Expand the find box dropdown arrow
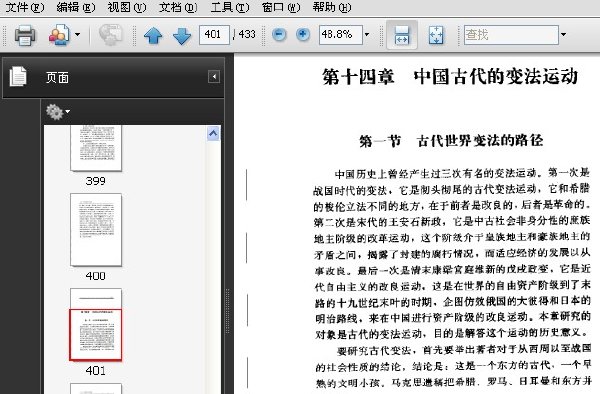The width and height of the screenshot is (600, 394). (x=563, y=35)
